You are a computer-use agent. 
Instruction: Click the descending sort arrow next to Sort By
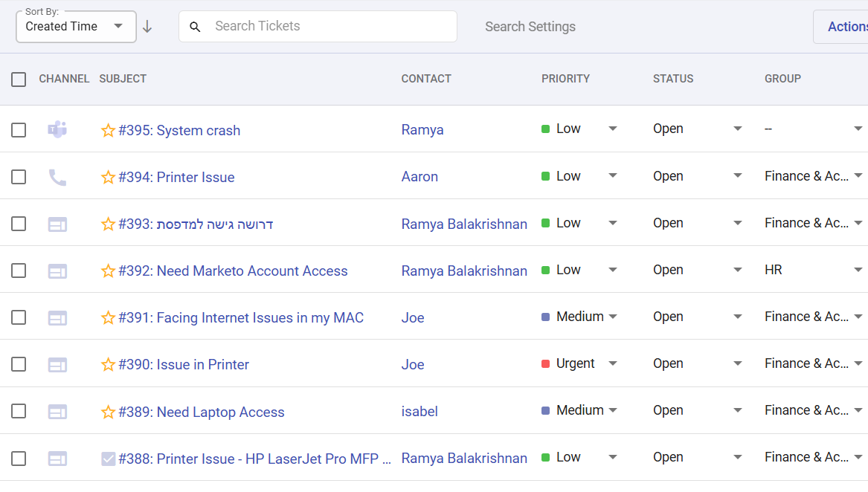tap(147, 26)
